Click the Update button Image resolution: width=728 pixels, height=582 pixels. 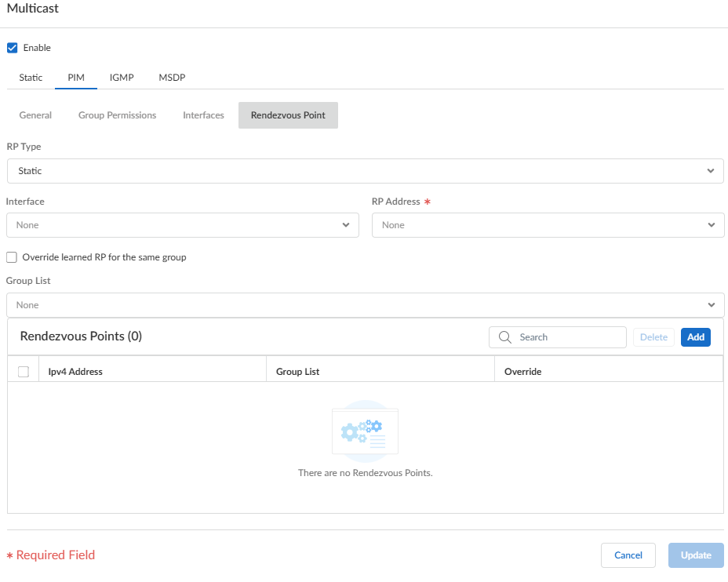point(695,555)
